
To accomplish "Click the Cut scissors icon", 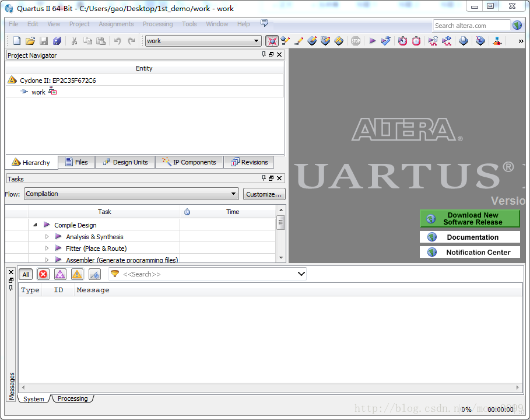I will pos(75,41).
